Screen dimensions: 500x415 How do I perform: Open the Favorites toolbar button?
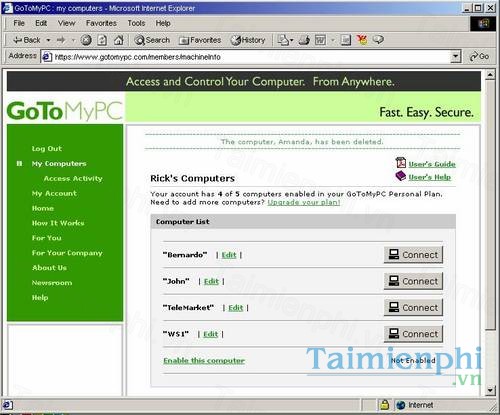[x=200, y=40]
